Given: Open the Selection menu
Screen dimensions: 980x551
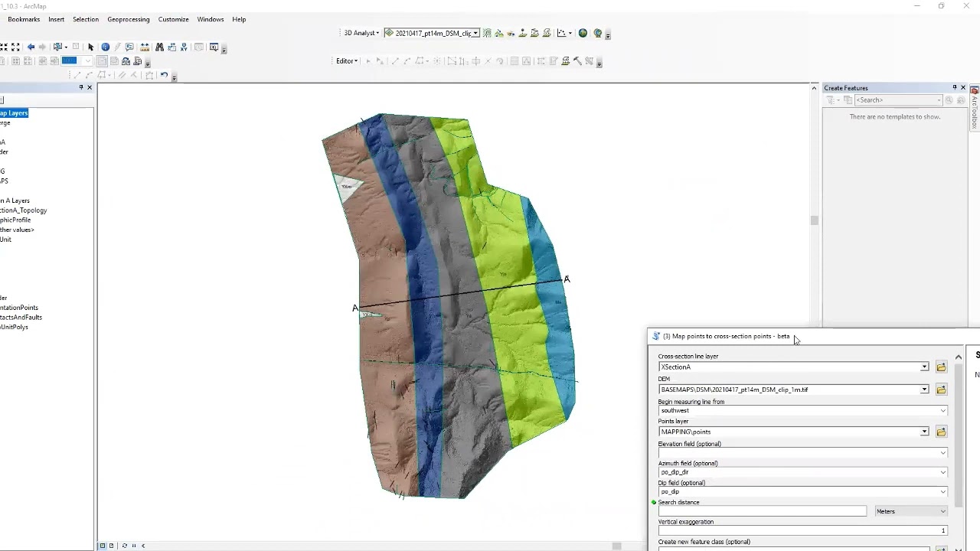Looking at the screenshot, I should 86,19.
